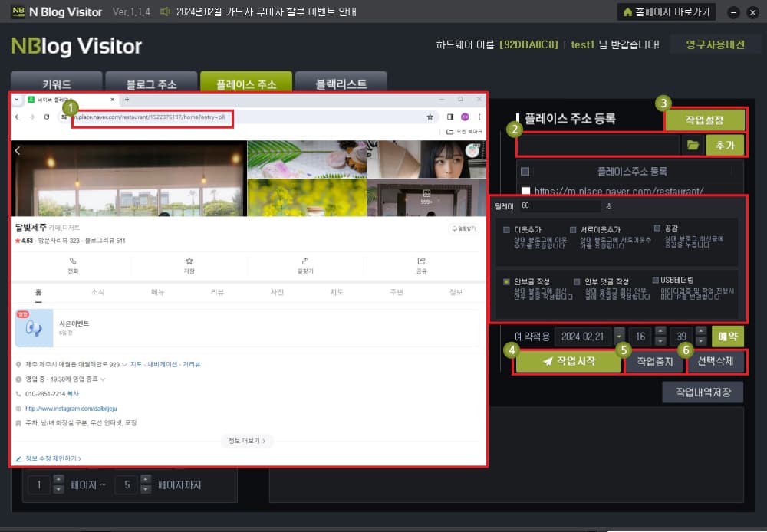The image size is (767, 532).
Task: Switch to the 키워드 tab
Action: [56, 82]
